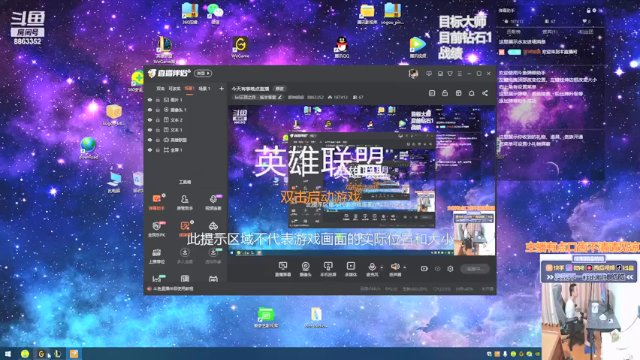Click the lock icon on 弹幕助手 overlay window
This screenshot has width=640, height=360.
coord(589,11)
